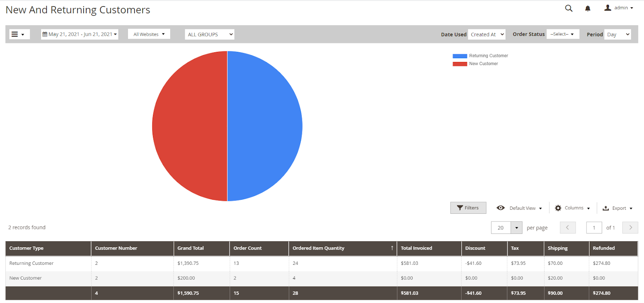Click the admin user account icon
Image resolution: width=644 pixels, height=303 pixels.
(607, 8)
